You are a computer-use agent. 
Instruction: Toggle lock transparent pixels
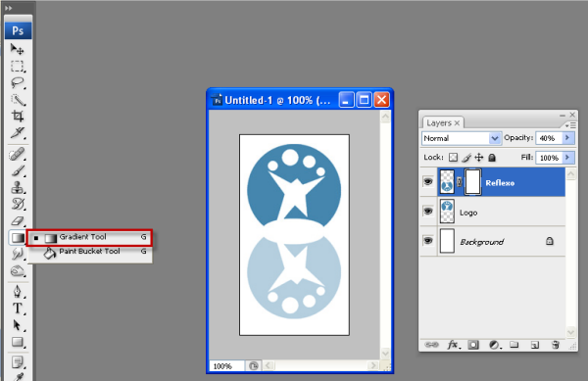coord(454,158)
